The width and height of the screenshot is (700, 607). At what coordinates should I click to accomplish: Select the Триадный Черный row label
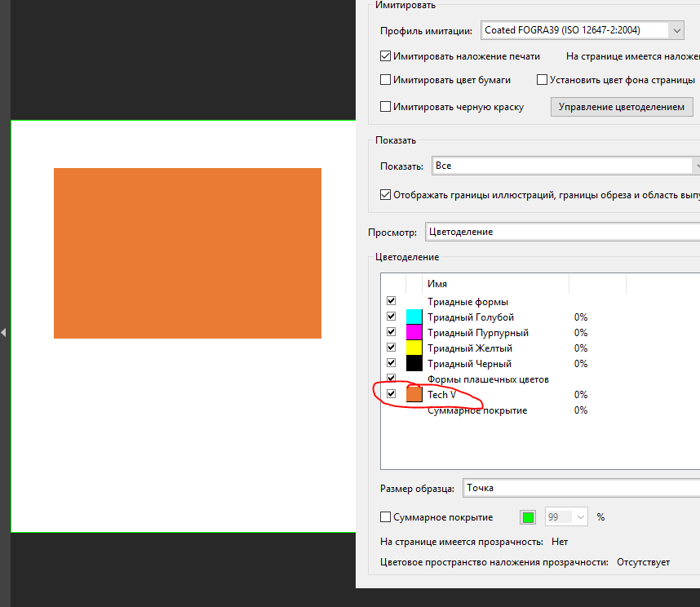(x=470, y=364)
